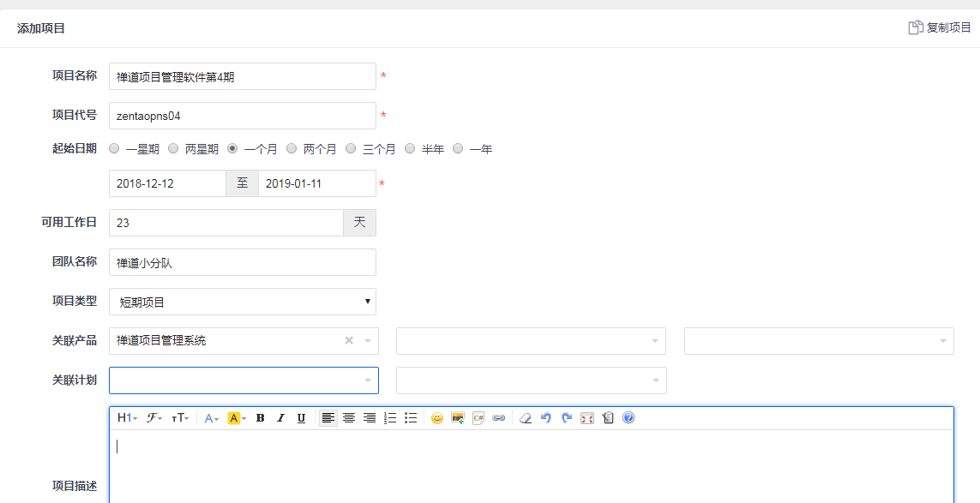Viewport: 980px width, 503px height.
Task: Open the heading H1 format dropdown
Action: 127,418
